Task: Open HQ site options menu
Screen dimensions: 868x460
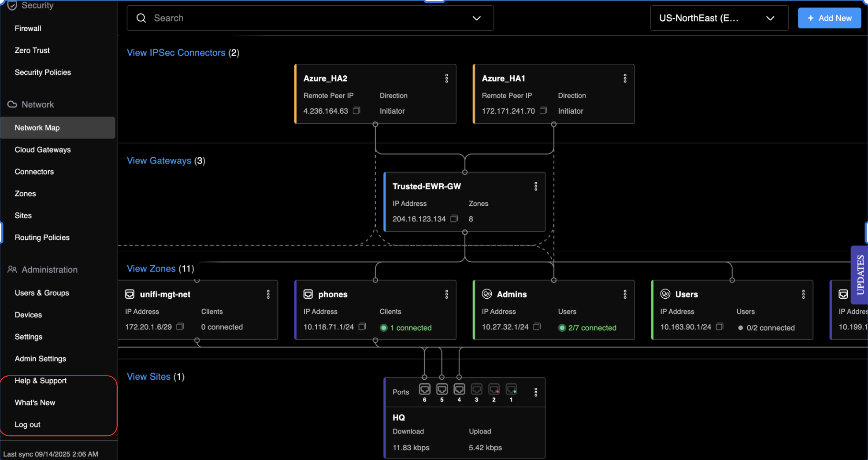Action: pyautogui.click(x=535, y=392)
